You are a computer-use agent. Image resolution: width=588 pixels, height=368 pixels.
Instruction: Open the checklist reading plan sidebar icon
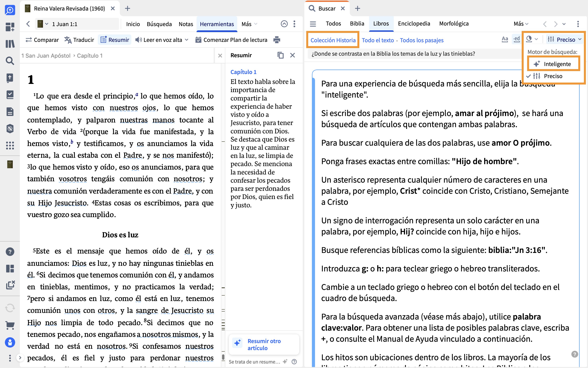[10, 95]
